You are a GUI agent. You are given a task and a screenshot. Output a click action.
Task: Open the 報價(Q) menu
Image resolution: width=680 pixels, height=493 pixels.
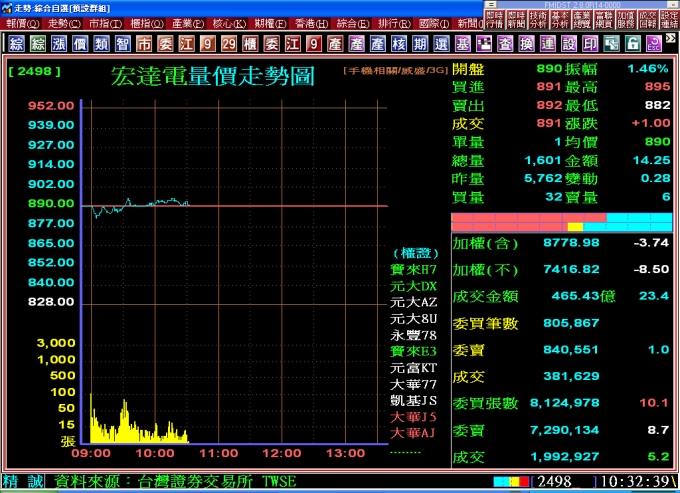[22, 23]
